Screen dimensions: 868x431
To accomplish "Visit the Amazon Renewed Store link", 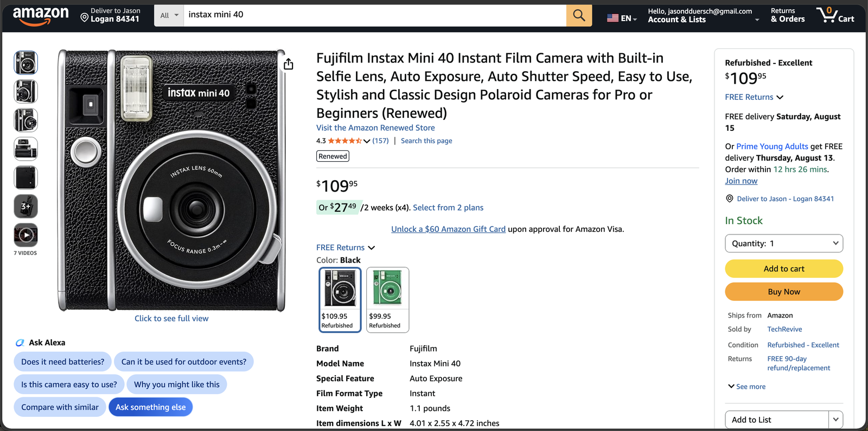I will click(x=375, y=128).
